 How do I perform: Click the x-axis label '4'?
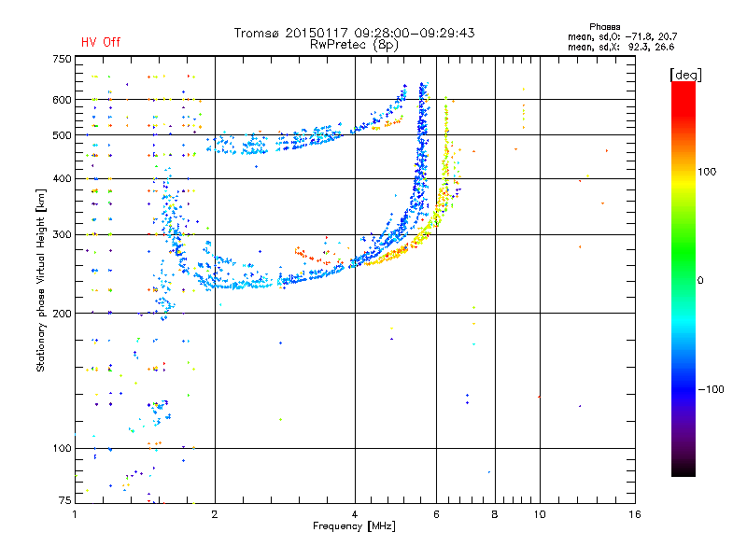point(355,514)
